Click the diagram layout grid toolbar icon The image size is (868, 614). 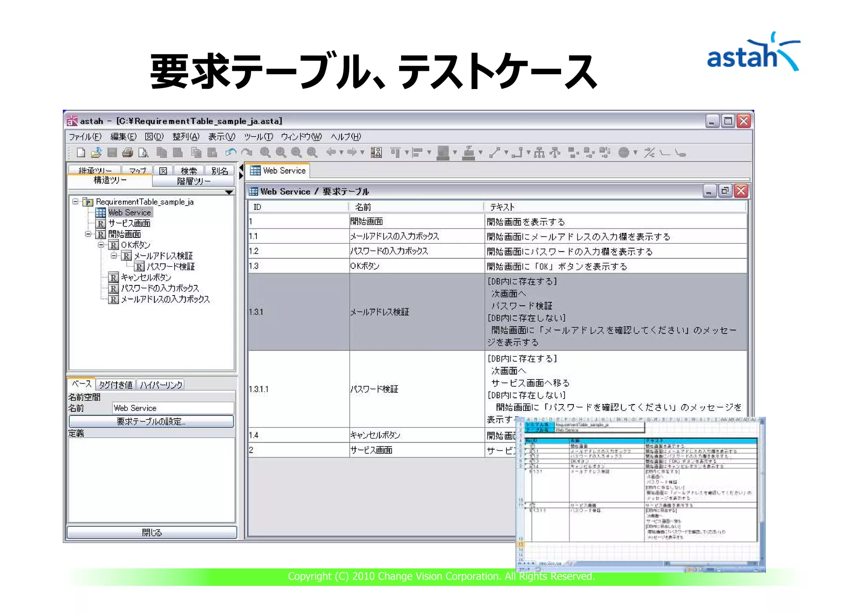click(x=376, y=153)
